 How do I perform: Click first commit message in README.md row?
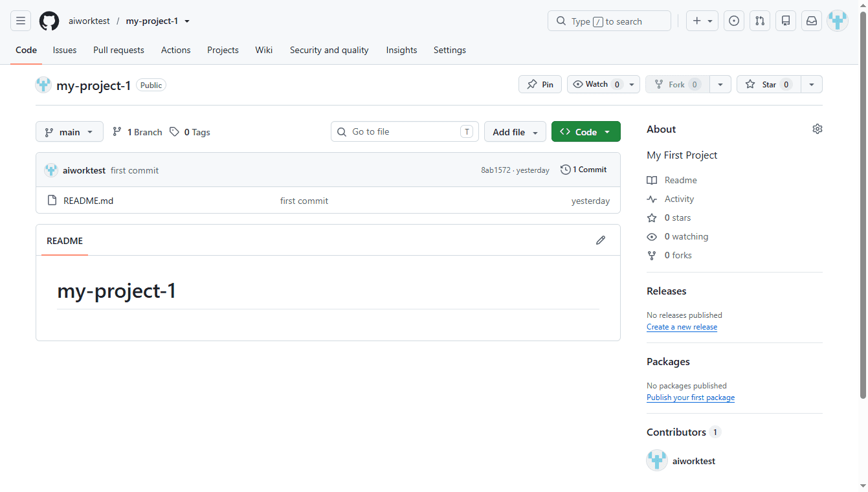pos(304,201)
